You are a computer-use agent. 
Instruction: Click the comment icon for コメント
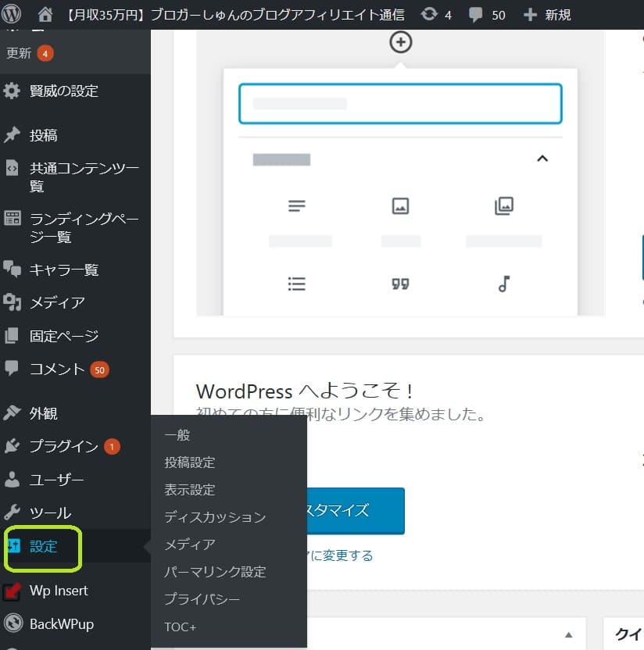[12, 368]
